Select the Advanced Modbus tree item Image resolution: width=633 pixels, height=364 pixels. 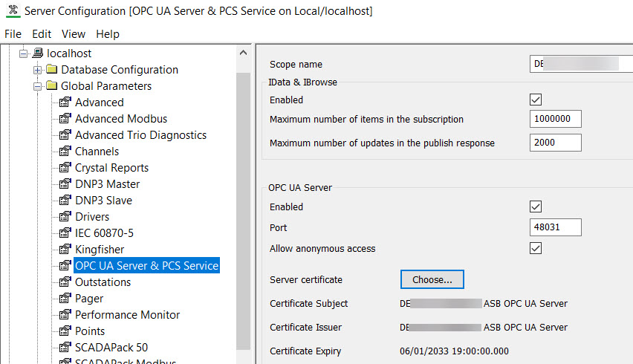pos(121,119)
